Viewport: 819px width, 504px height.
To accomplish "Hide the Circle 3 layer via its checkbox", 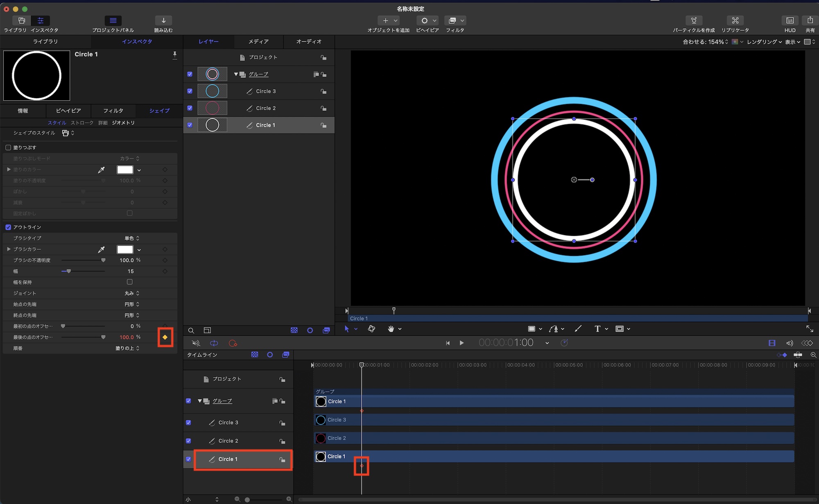I will pyautogui.click(x=190, y=91).
